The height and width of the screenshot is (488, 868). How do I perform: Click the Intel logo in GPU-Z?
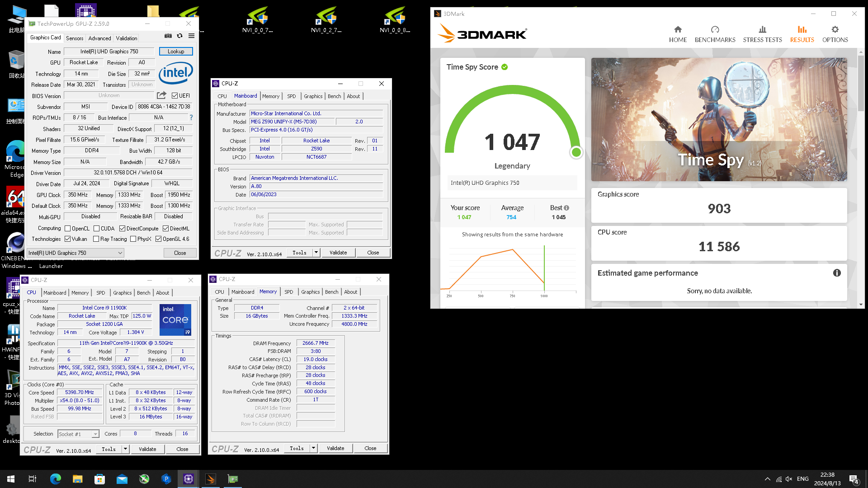(x=176, y=72)
